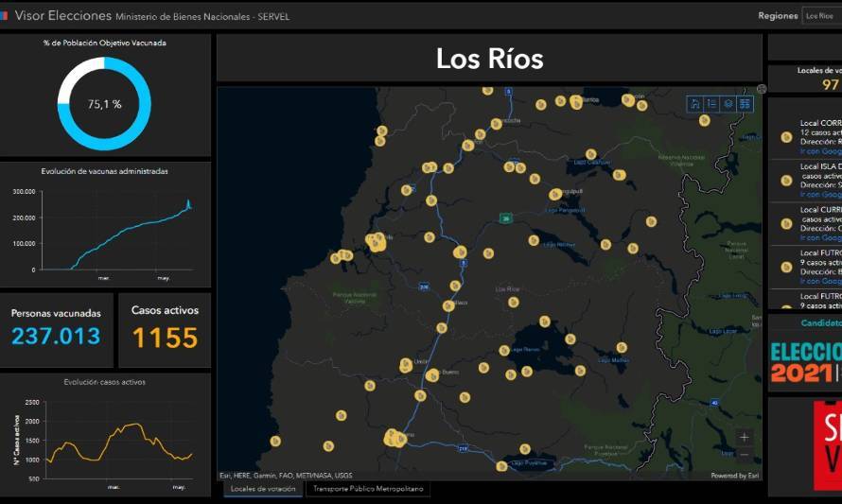Click the Elecciones 2021 banner image
Image resolution: width=842 pixels, height=504 pixels.
(806, 362)
